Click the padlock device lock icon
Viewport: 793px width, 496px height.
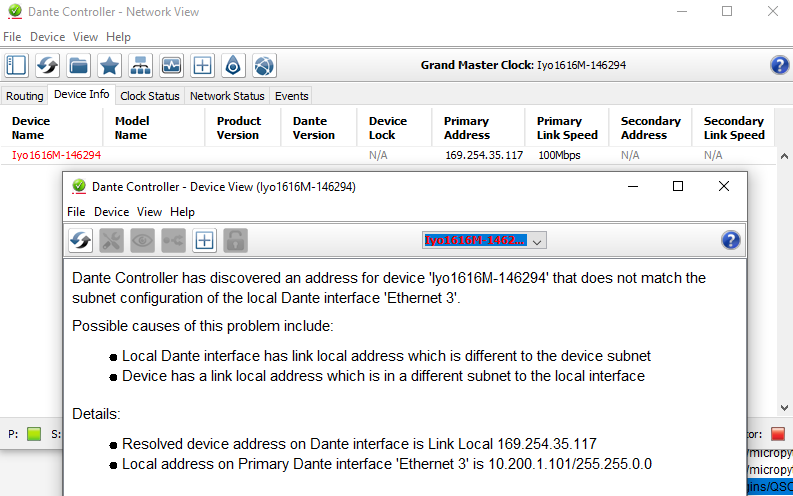coord(235,240)
